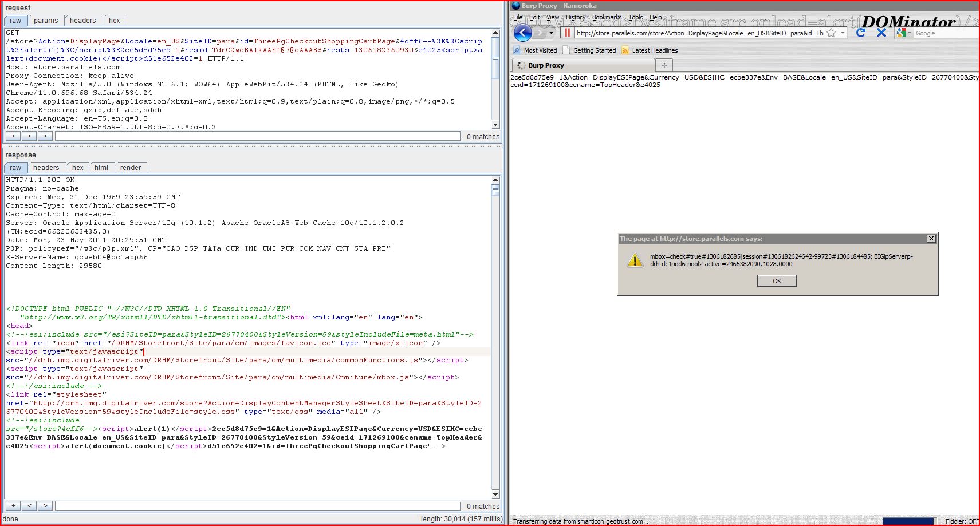This screenshot has width=980, height=526.
Task: Click the response search plus button
Action: click(13, 506)
